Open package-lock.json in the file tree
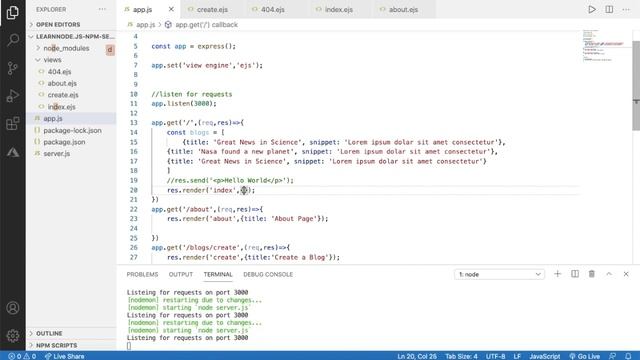The image size is (640, 360). pyautogui.click(x=72, y=131)
